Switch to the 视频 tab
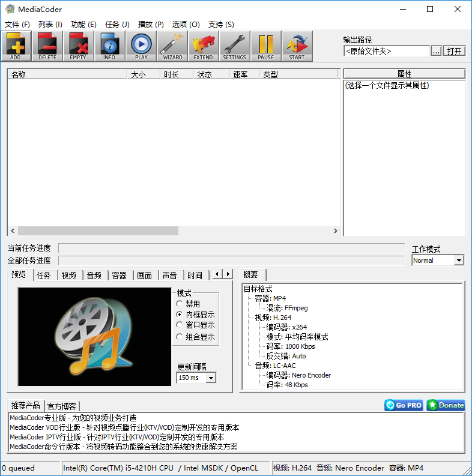The width and height of the screenshot is (472, 476). tap(69, 276)
